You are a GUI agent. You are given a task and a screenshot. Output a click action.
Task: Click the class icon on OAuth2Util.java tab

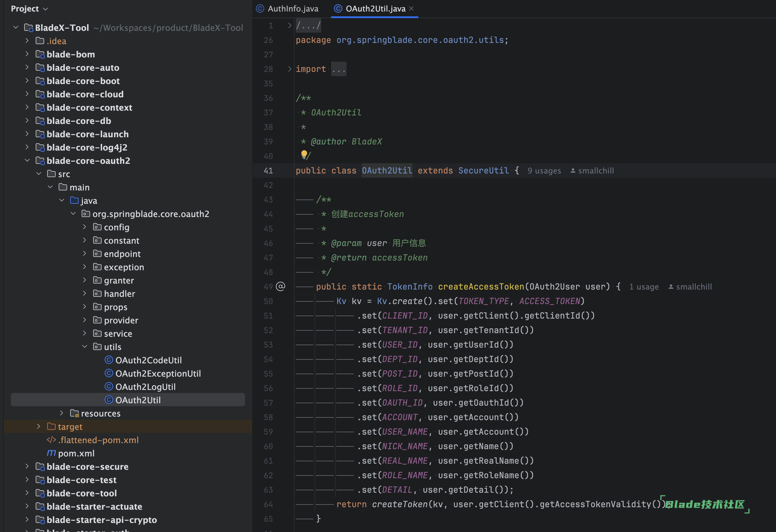(x=338, y=9)
